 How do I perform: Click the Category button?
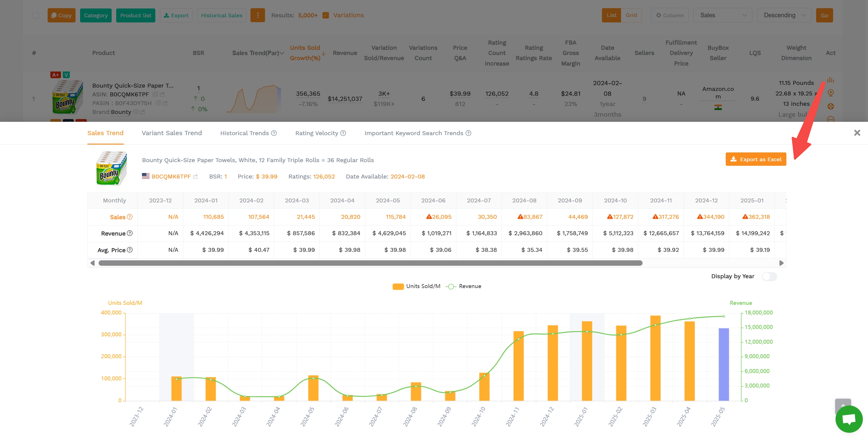click(96, 15)
